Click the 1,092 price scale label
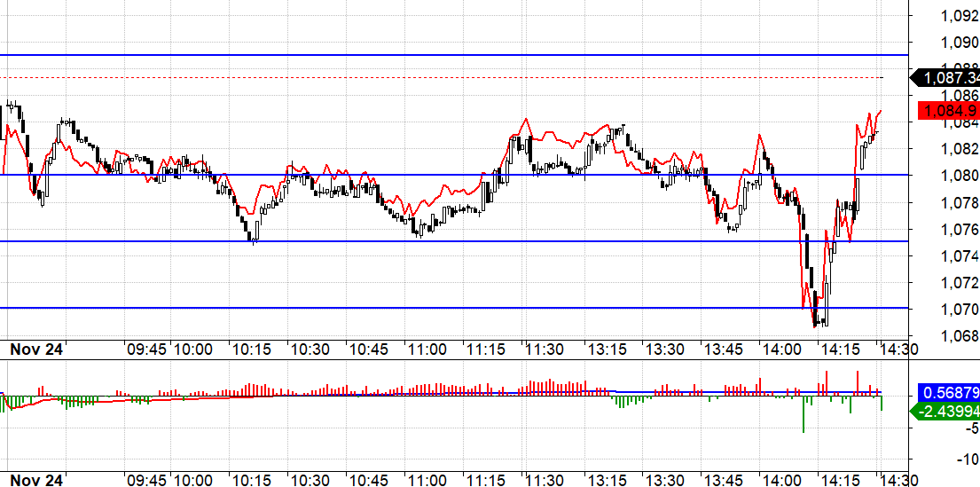980x487 pixels. pos(960,16)
